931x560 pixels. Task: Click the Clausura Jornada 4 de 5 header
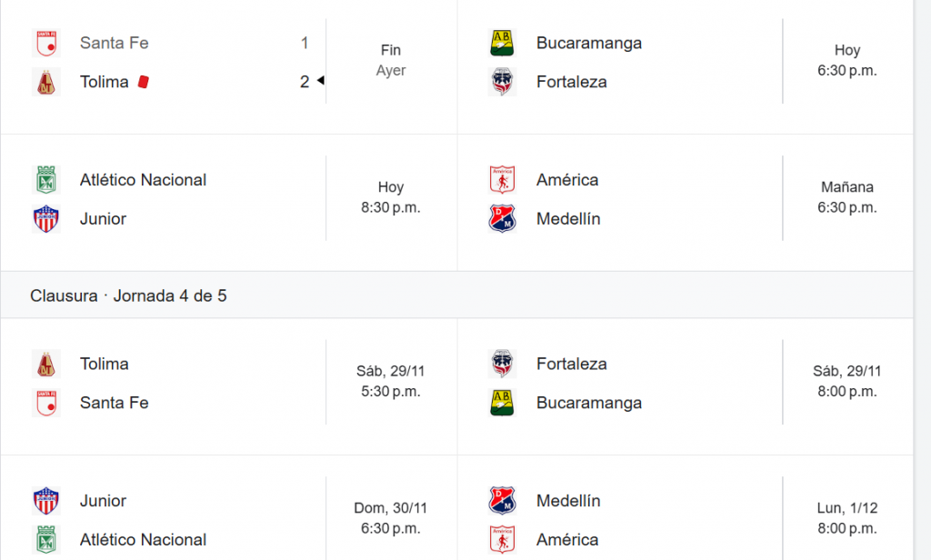coord(128,295)
